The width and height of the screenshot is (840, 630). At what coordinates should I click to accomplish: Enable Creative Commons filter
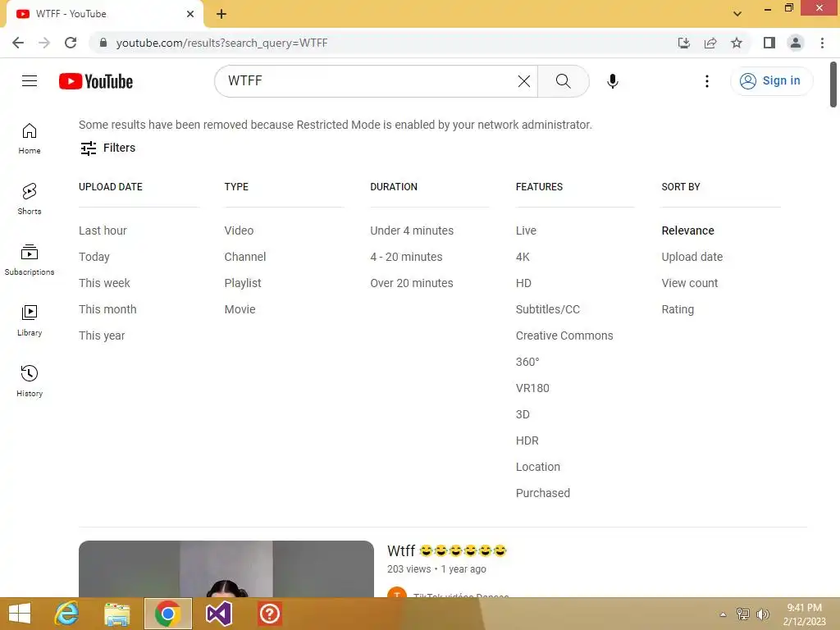tap(564, 336)
